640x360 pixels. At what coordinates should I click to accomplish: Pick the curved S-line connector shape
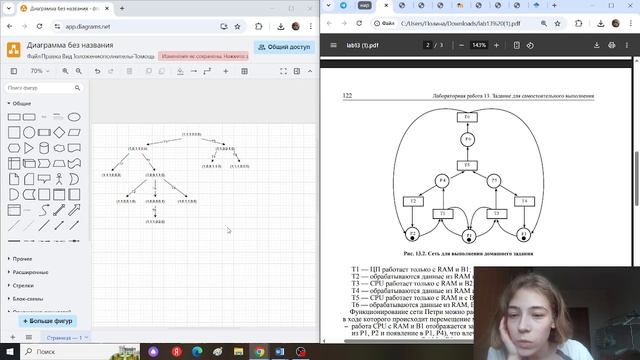(x=44, y=210)
